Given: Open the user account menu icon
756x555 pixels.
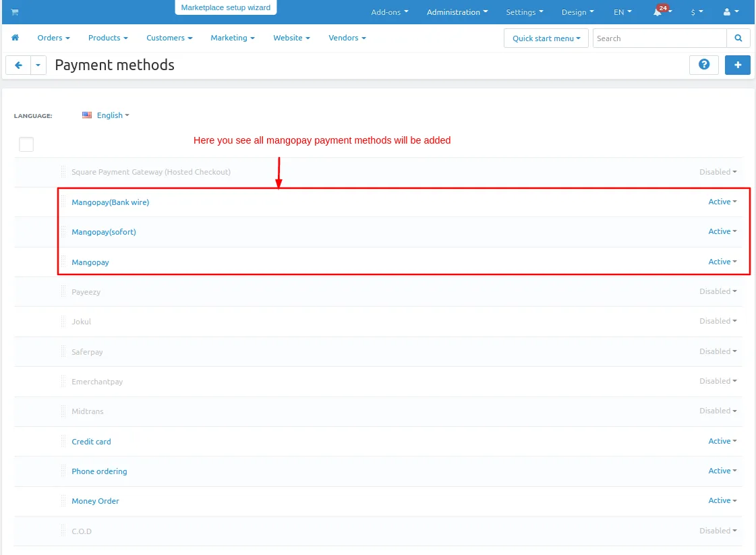Looking at the screenshot, I should click(x=730, y=12).
